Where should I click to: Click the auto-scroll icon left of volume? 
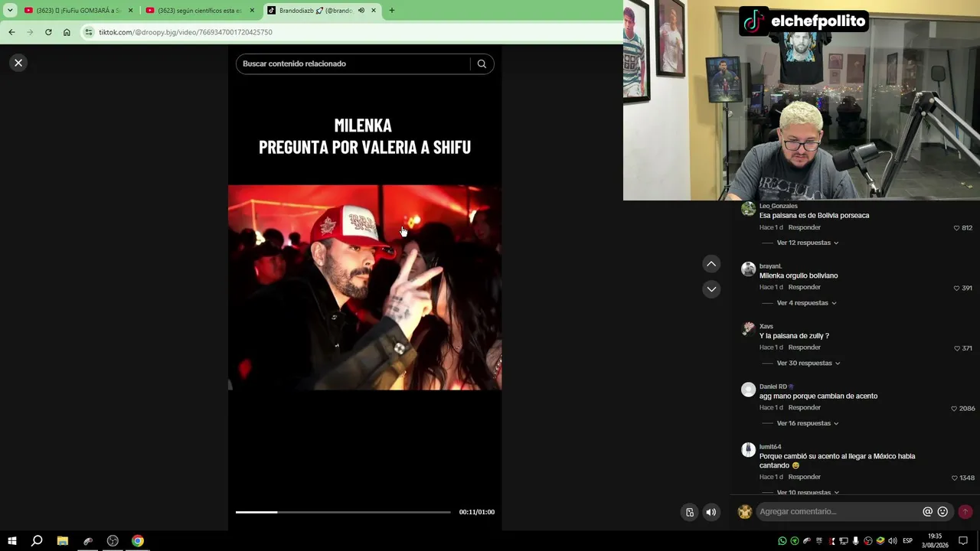[690, 512]
